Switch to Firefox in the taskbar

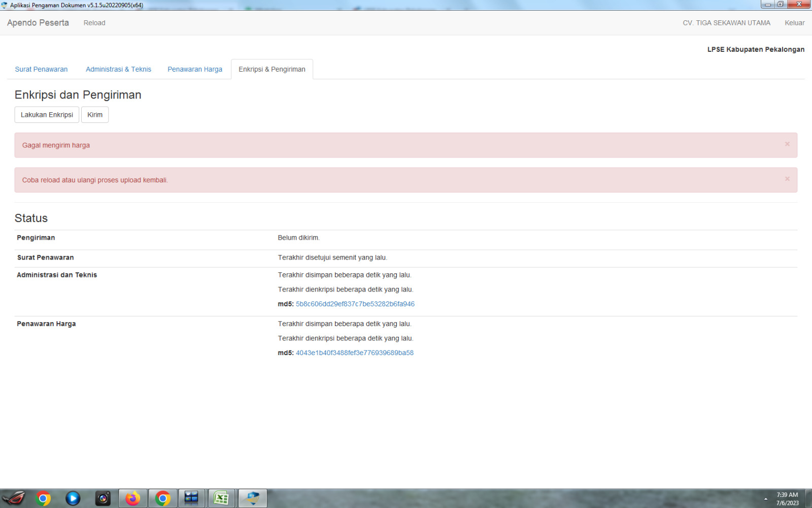point(133,498)
